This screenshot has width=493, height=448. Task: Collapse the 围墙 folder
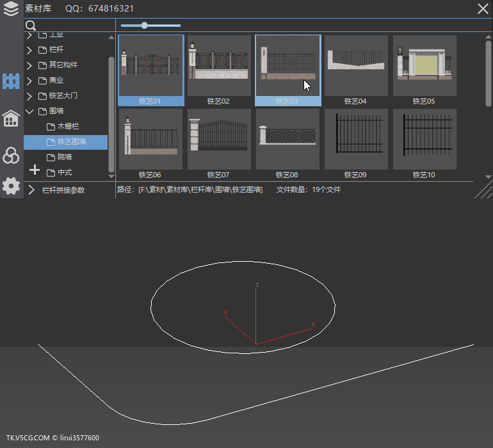(29, 111)
